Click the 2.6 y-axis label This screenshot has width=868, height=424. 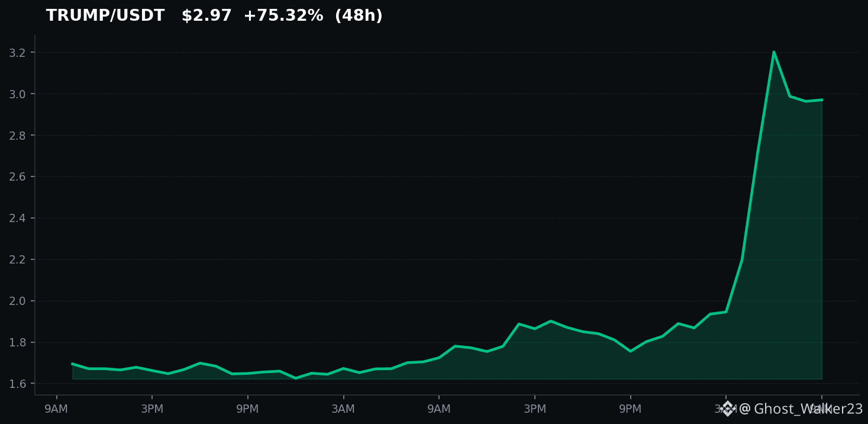[18, 177]
